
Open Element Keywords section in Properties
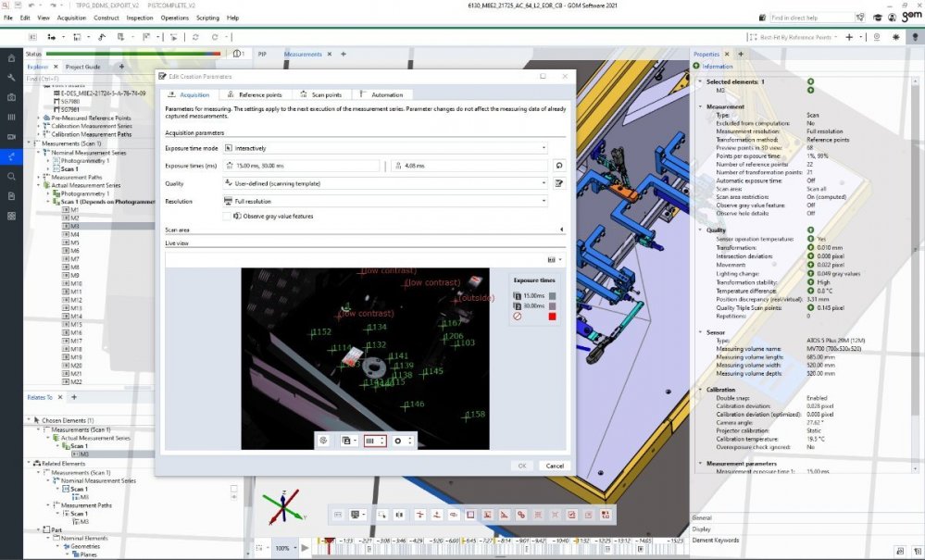[715, 540]
